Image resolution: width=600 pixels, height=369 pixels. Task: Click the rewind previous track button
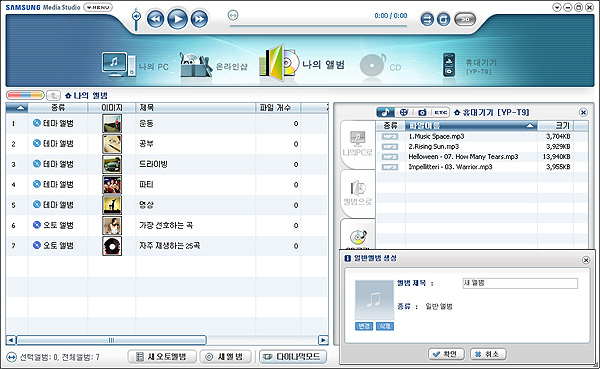pos(155,19)
